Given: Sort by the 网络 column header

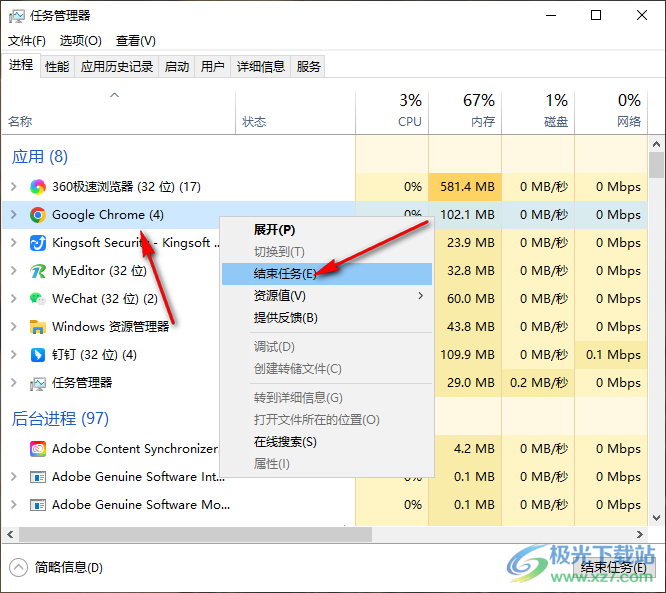Looking at the screenshot, I should coord(611,112).
